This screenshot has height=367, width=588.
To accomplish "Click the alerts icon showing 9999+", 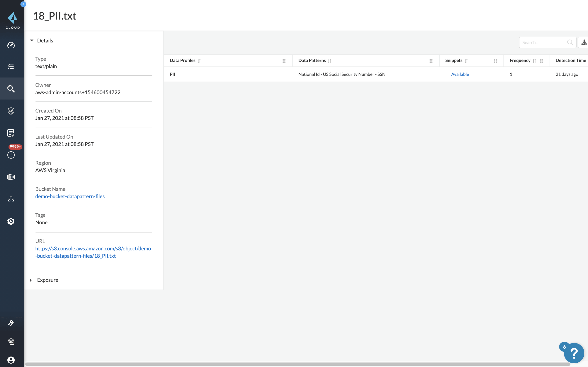I will click(x=11, y=155).
